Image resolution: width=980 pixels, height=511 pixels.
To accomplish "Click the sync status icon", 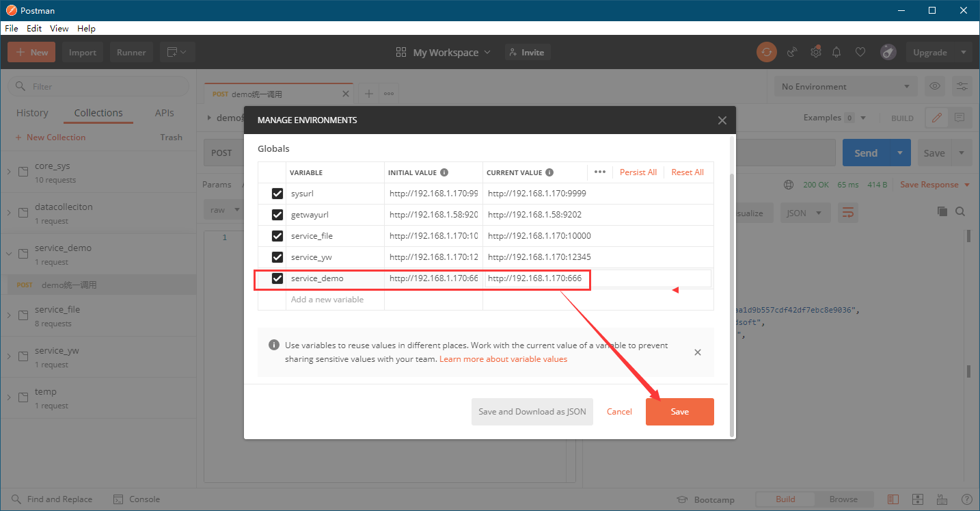I will point(766,52).
